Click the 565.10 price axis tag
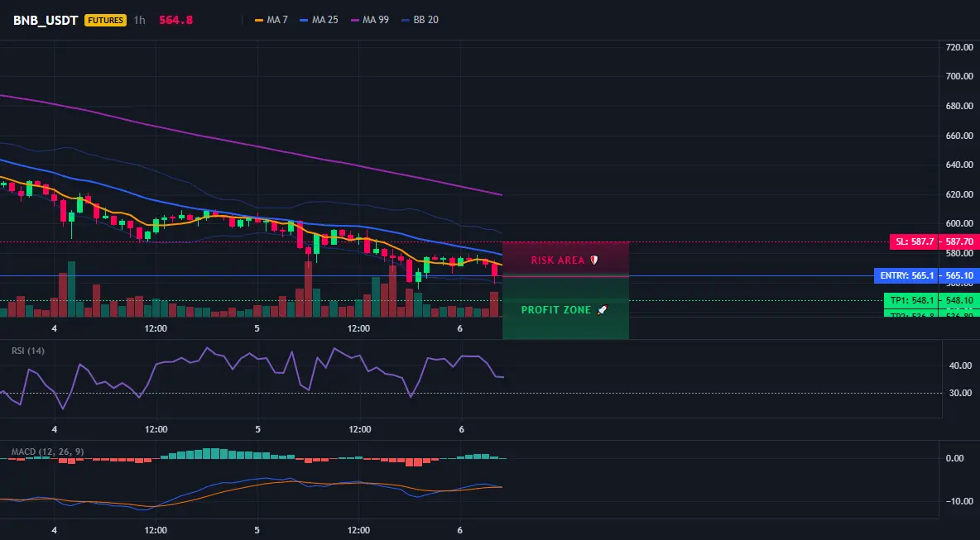This screenshot has width=980, height=540. [x=959, y=275]
